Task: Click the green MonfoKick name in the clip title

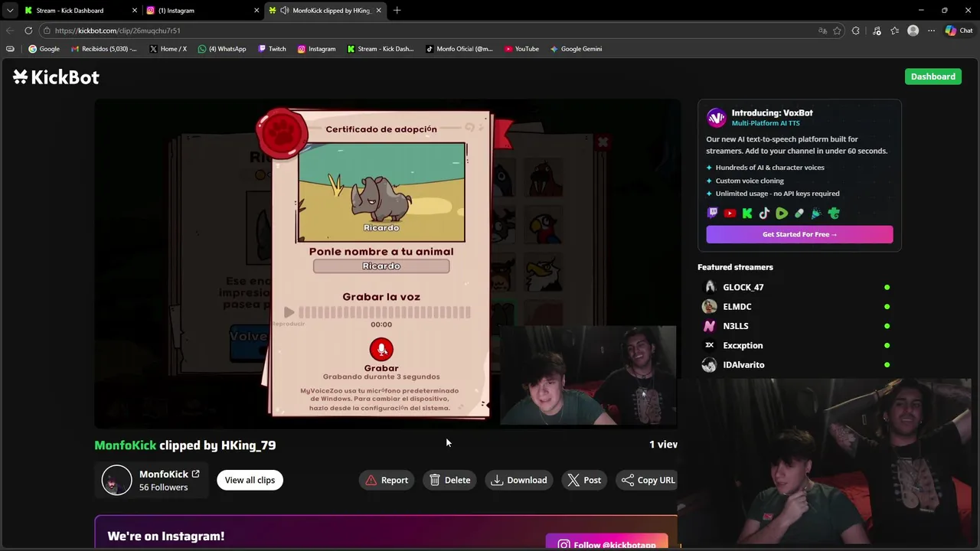Action: pos(125,445)
